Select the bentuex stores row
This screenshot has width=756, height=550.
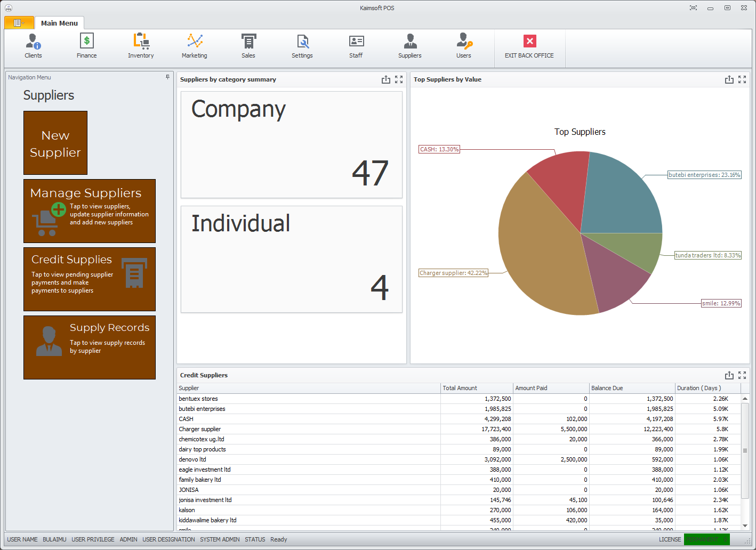459,399
